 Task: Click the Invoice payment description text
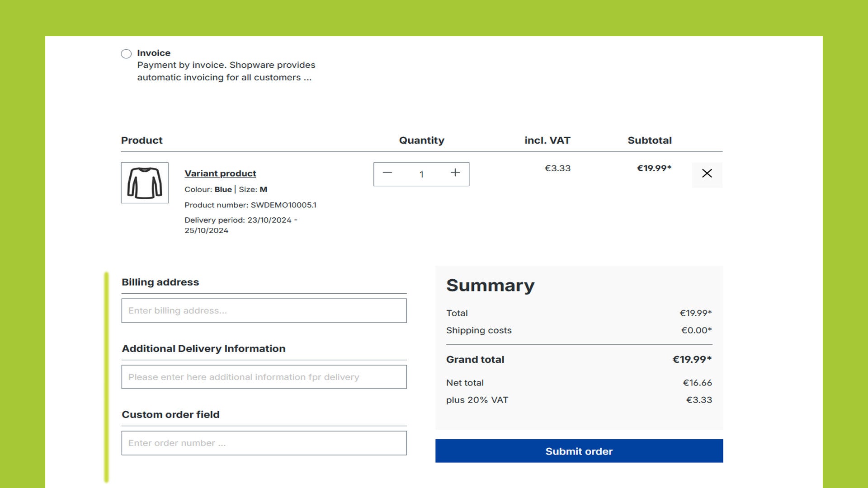click(x=226, y=71)
